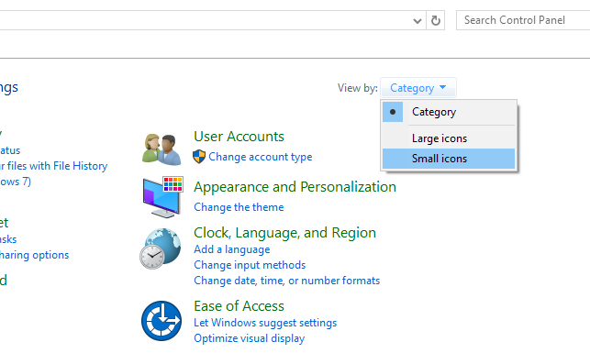Viewport: 590px width, 364px height.
Task: Open the User Accounts heading link
Action: pyautogui.click(x=239, y=137)
